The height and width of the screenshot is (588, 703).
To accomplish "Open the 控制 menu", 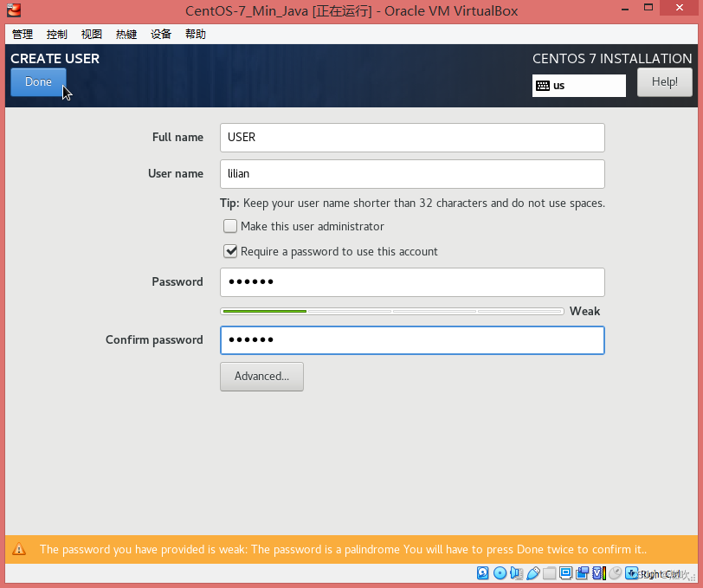I will pos(57,34).
